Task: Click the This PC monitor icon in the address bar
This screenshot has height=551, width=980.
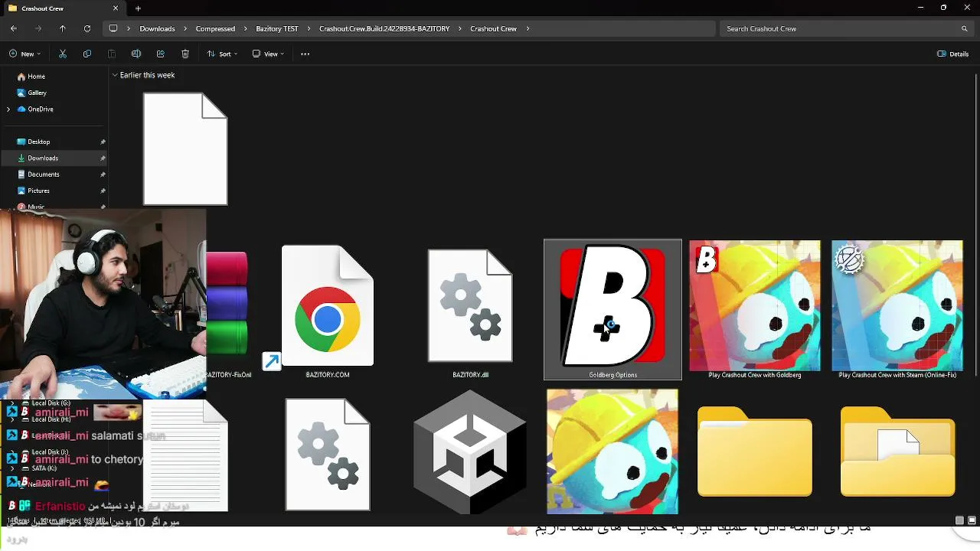Action: 113,28
